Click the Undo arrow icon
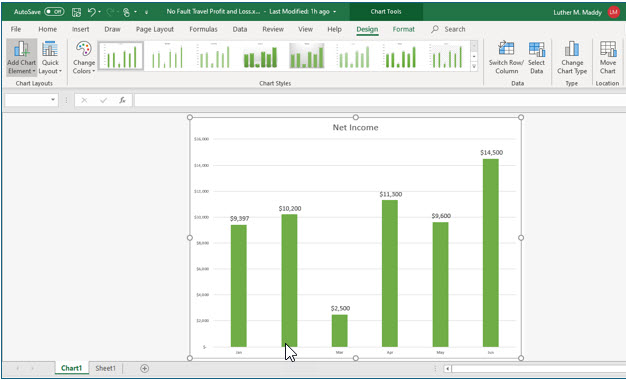 (x=92, y=12)
